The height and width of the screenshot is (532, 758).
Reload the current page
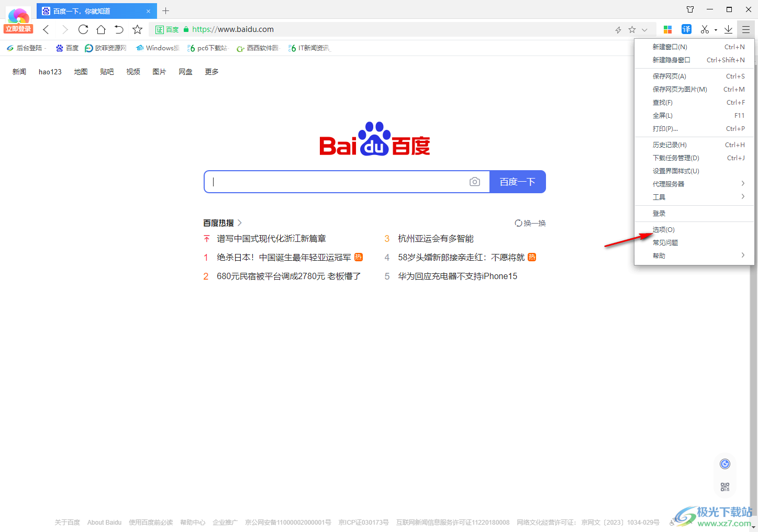(x=83, y=29)
